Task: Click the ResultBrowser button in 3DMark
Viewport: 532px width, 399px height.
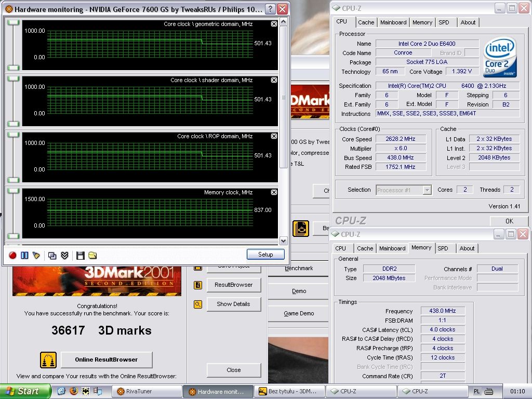Action: coord(233,285)
